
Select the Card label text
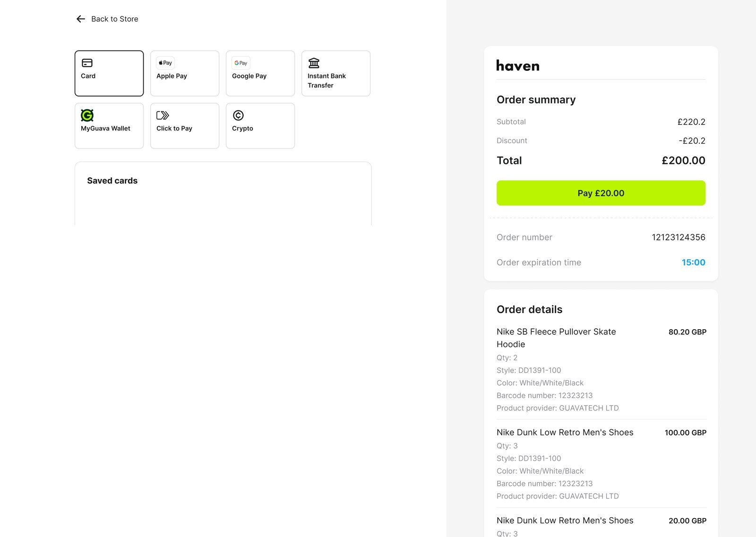pos(88,76)
